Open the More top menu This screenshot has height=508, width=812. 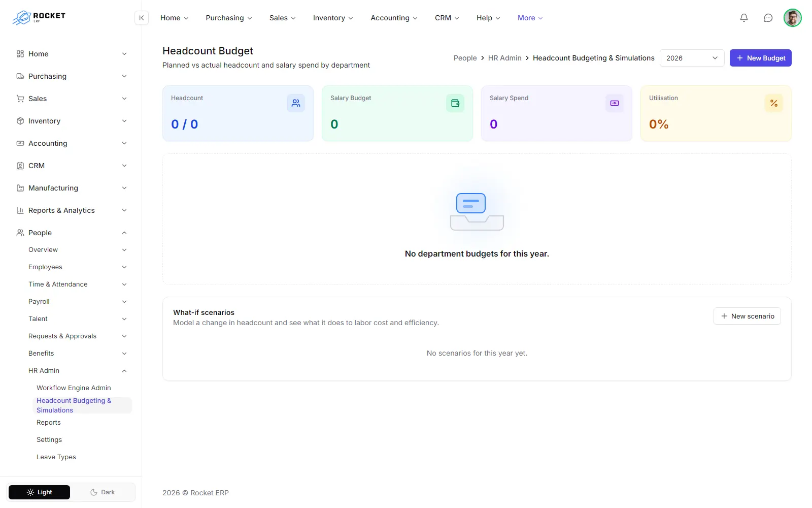530,18
